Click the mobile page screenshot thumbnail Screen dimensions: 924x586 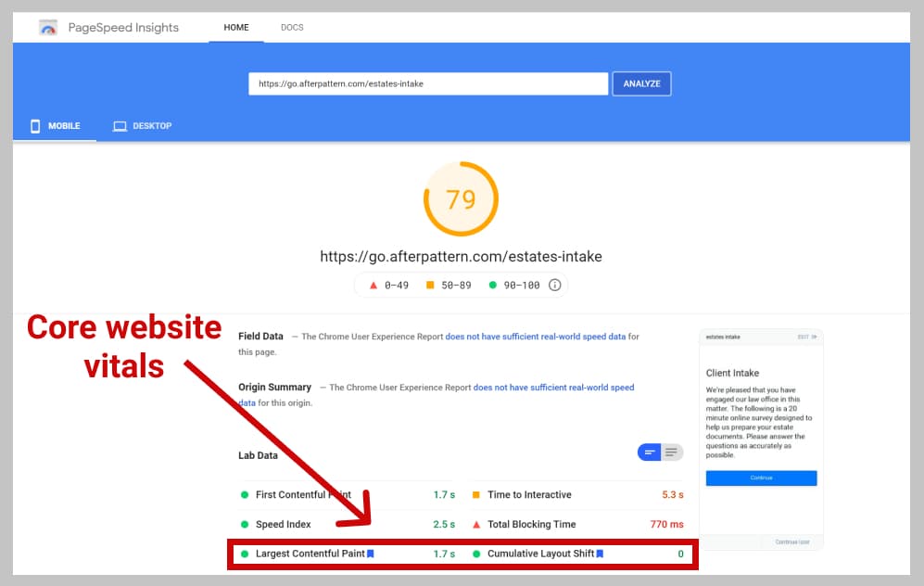(762, 439)
